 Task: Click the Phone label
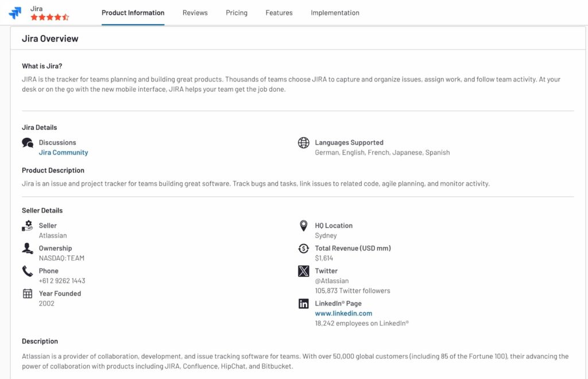[49, 270]
